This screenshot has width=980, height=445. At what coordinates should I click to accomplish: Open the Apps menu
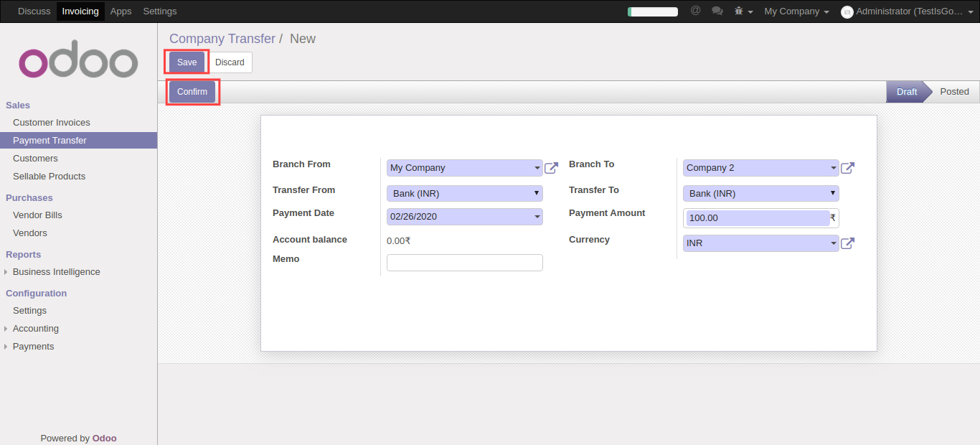point(121,11)
